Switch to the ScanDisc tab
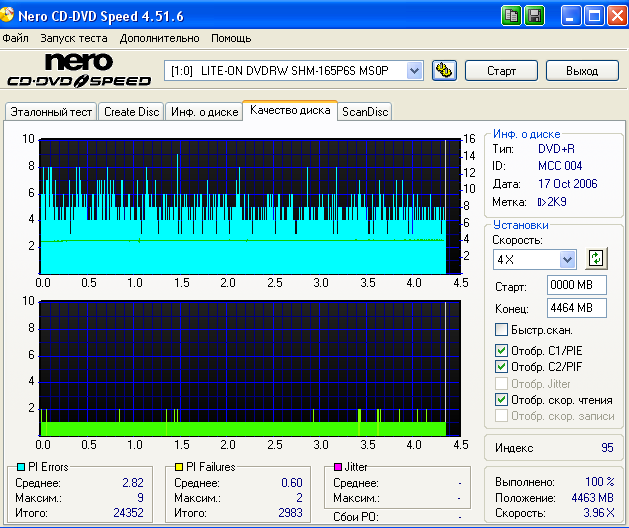Image resolution: width=629 pixels, height=528 pixels. point(365,112)
